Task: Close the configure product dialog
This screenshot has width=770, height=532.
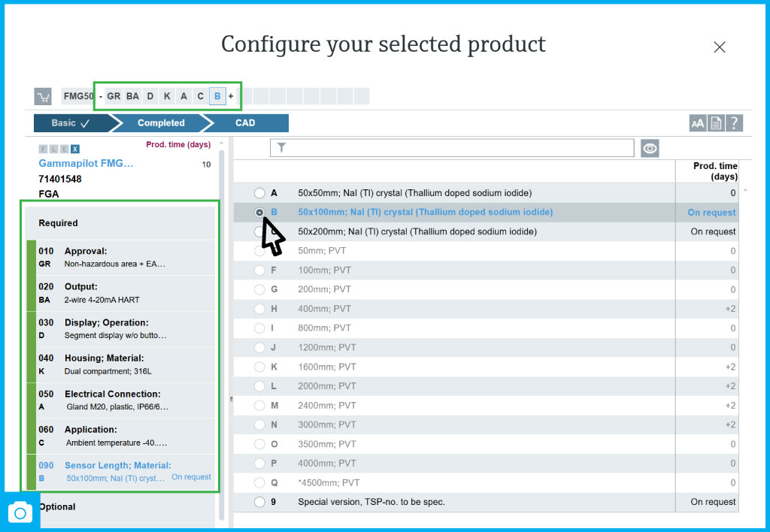Action: 719,47
